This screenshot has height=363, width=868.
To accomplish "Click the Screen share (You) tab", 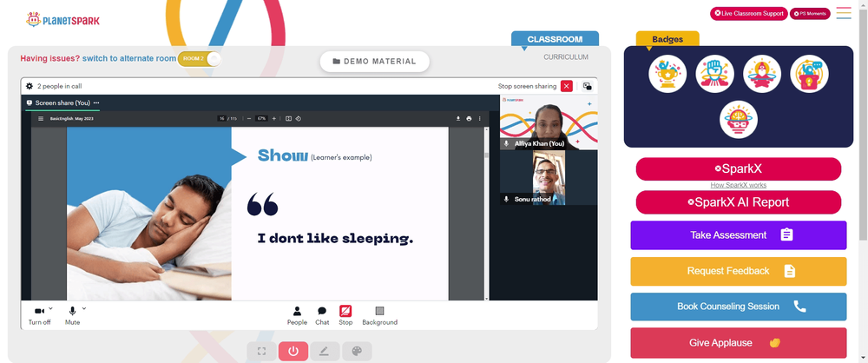I will coord(62,103).
